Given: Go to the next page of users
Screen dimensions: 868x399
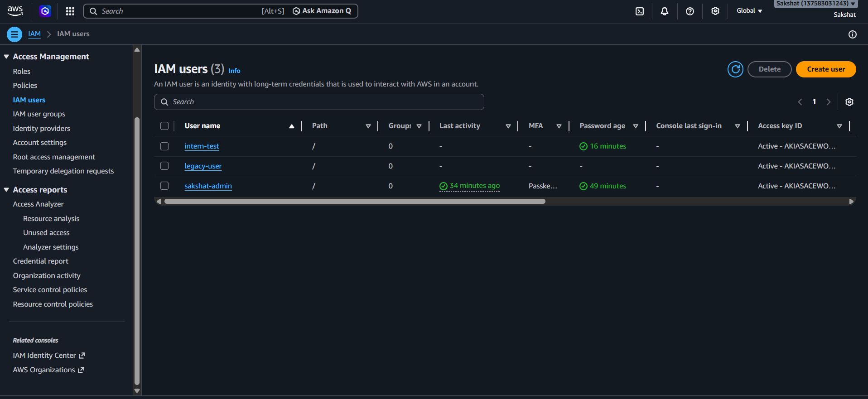Looking at the screenshot, I should click(x=829, y=102).
